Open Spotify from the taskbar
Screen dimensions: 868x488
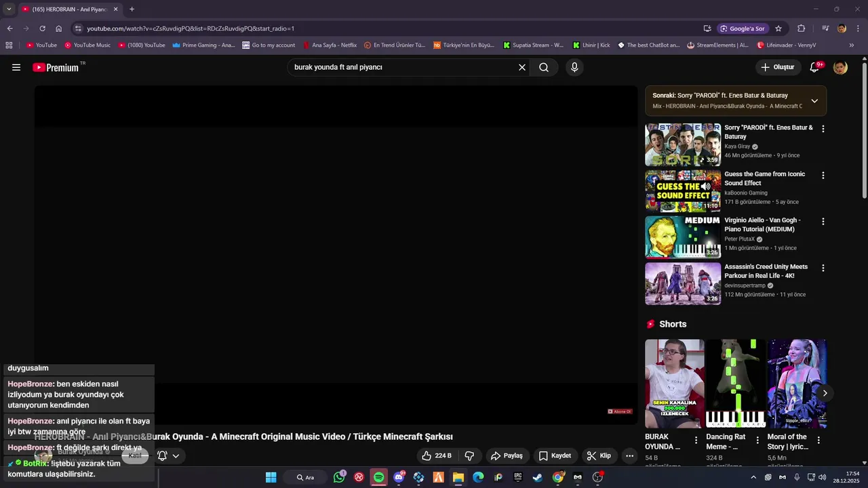click(x=379, y=477)
